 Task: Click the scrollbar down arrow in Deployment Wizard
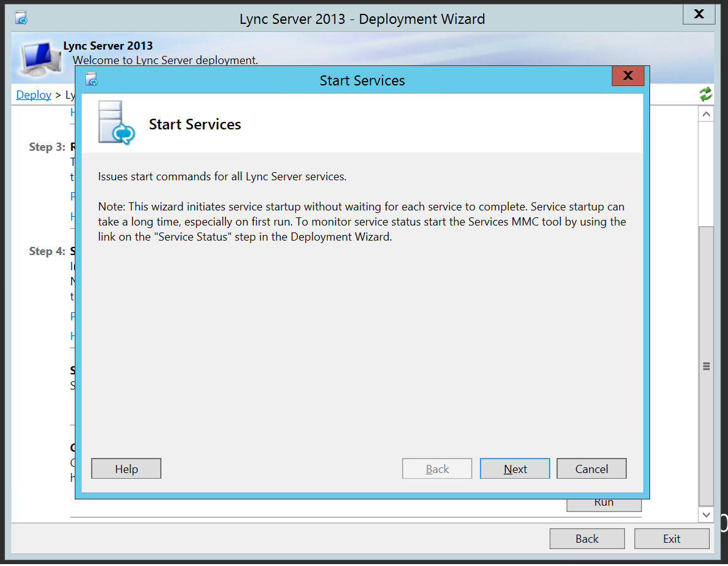(x=706, y=514)
